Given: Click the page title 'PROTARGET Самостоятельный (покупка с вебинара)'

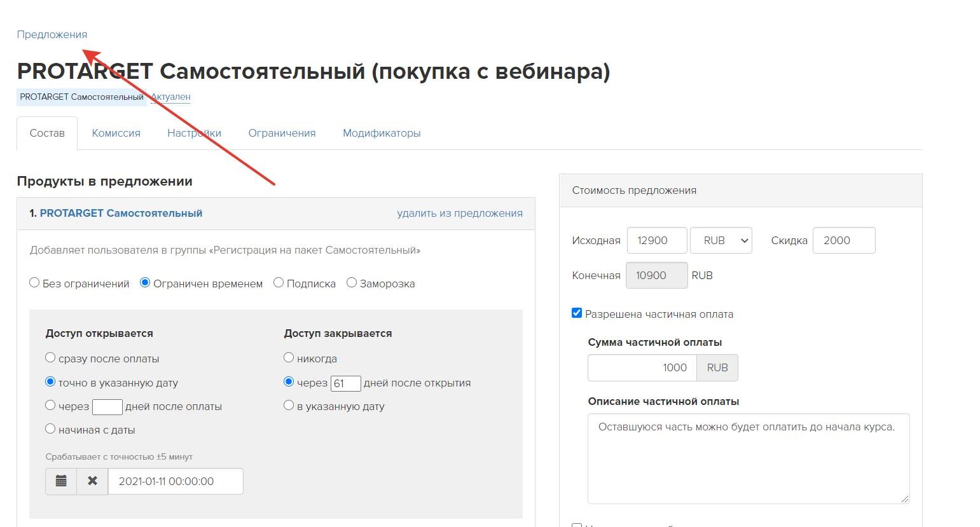Looking at the screenshot, I should point(314,71).
